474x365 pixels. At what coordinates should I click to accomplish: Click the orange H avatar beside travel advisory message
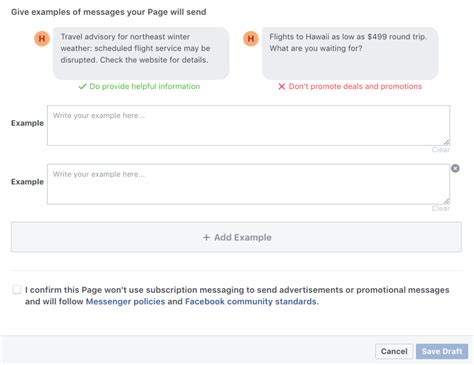tap(42, 39)
